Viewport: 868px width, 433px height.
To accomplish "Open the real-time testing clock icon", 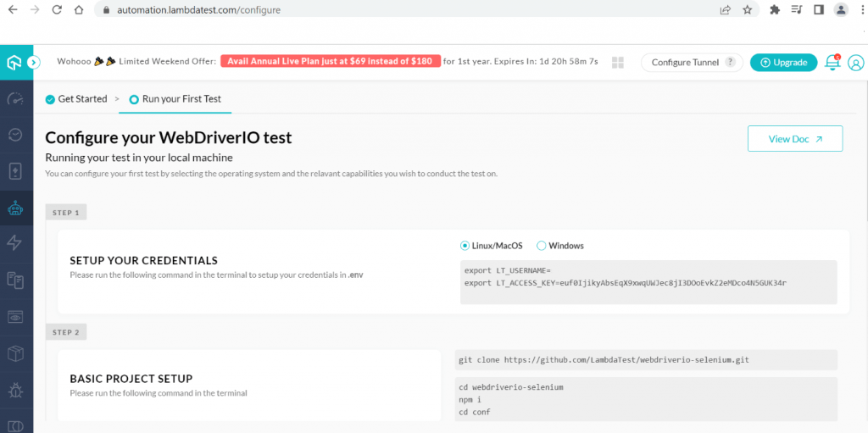I will click(15, 135).
